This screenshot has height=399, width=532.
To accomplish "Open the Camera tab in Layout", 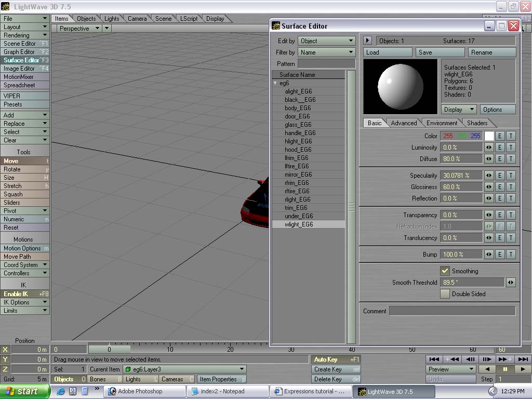I will 137,19.
